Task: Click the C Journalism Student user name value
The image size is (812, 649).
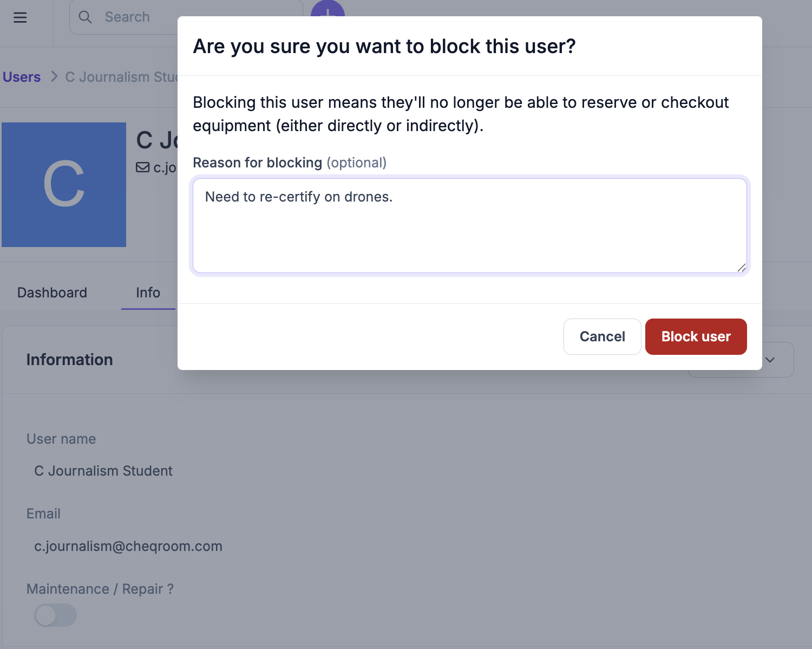Action: point(103,471)
